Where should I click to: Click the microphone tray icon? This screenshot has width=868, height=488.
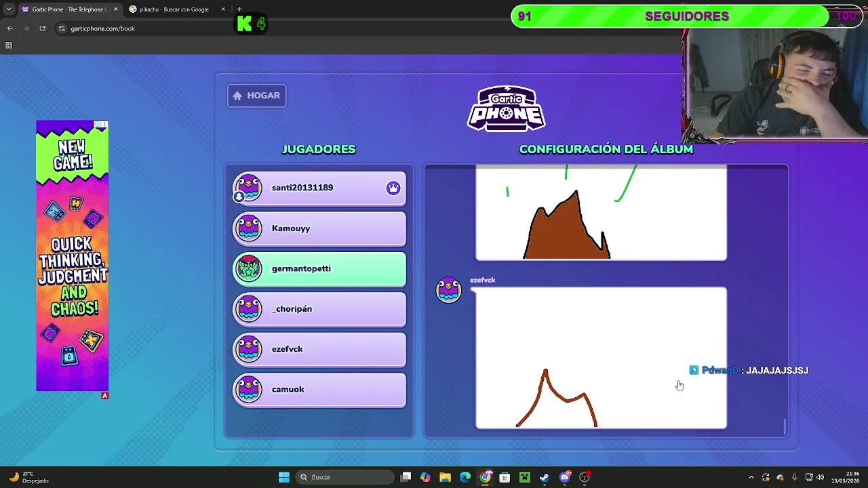click(x=794, y=477)
